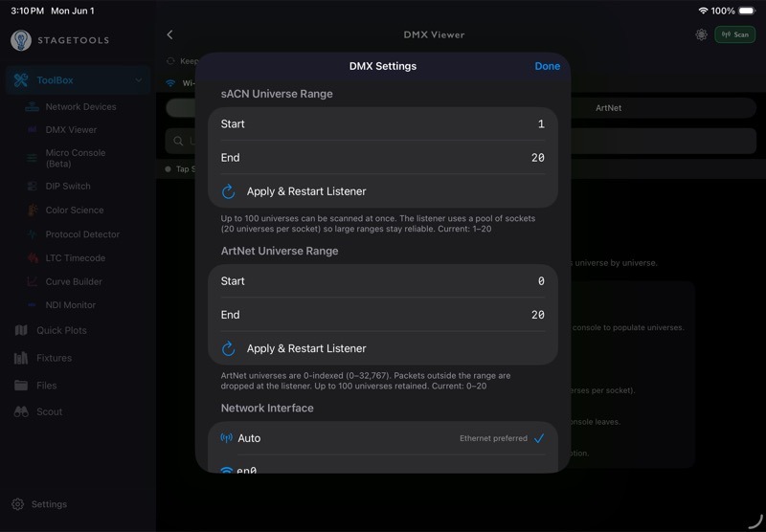Open Network Devices in sidebar

[80, 106]
